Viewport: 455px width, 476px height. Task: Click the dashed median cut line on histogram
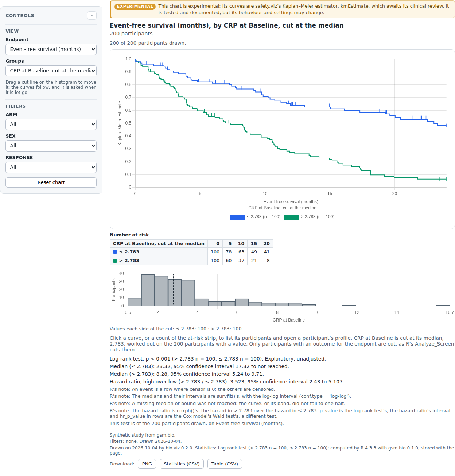tap(173, 290)
